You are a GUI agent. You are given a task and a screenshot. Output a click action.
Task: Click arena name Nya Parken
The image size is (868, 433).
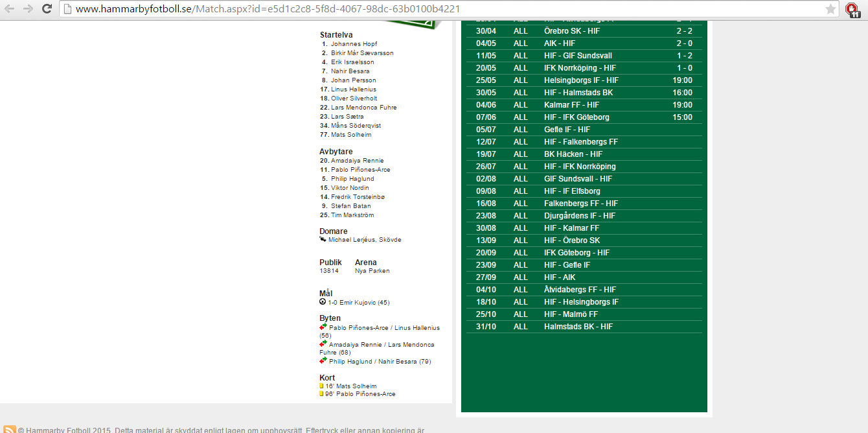[372, 271]
